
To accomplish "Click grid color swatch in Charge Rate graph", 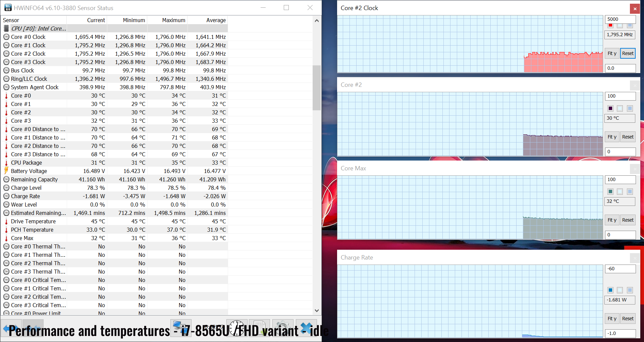I will pos(630,290).
